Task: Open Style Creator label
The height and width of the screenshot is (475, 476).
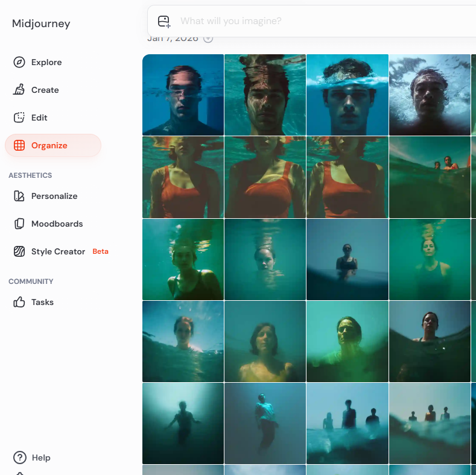Action: click(58, 251)
